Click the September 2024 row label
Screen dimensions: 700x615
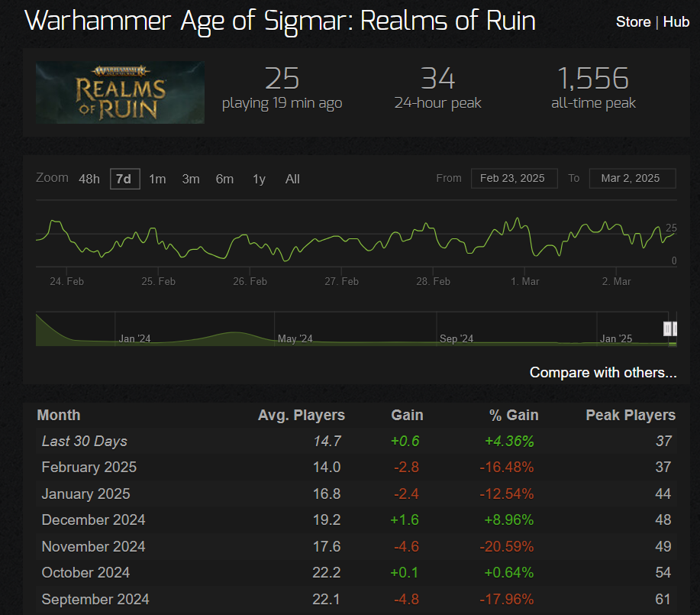[95, 599]
